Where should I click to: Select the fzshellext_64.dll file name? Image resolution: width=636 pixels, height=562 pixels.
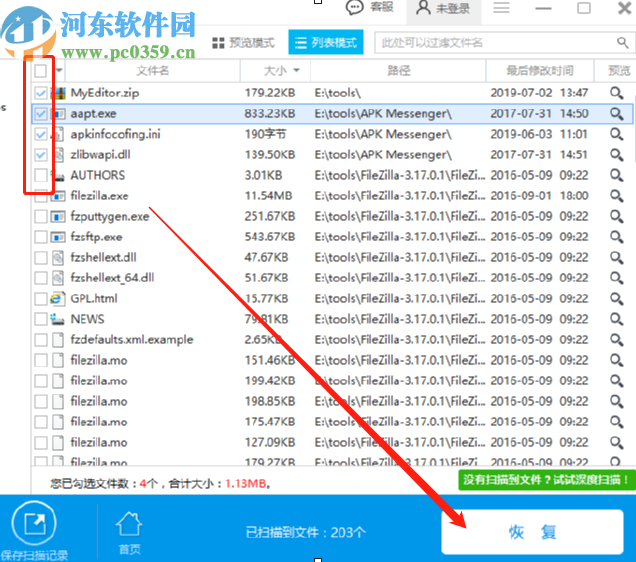pyautogui.click(x=112, y=278)
